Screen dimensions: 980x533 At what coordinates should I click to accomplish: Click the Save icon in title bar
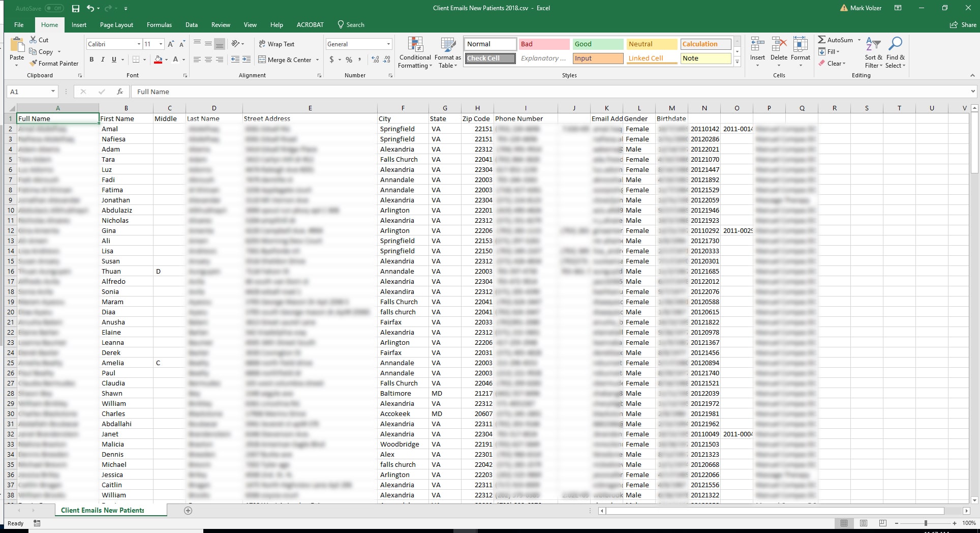click(x=76, y=8)
